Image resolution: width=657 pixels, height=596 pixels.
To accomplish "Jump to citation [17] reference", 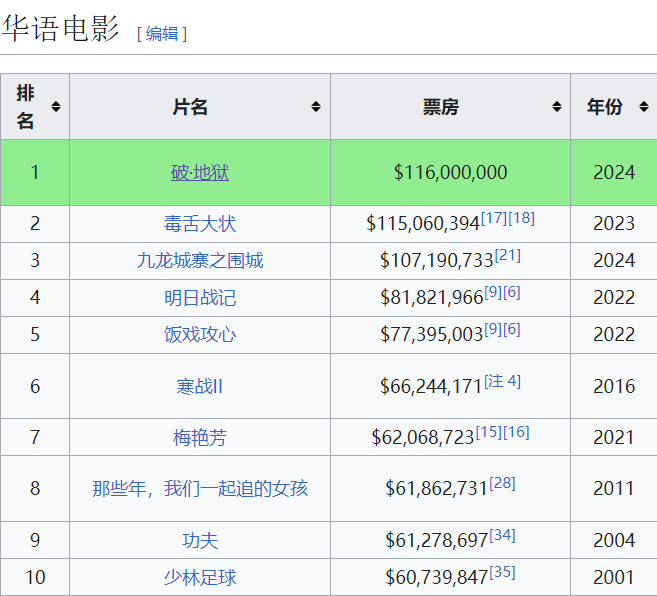I will (494, 218).
